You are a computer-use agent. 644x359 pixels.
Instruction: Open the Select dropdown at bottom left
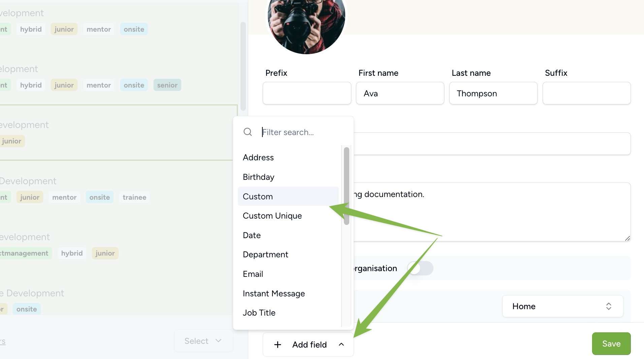(203, 341)
